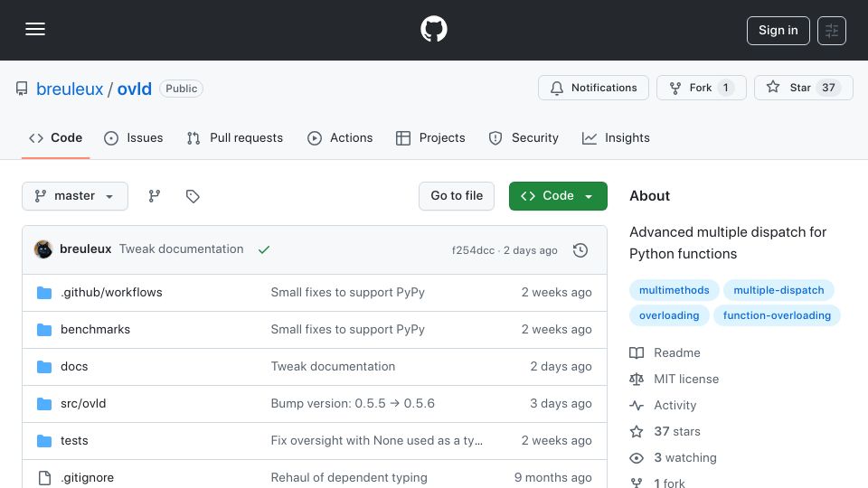Click the Fork count badge 1
Viewport: 868px width, 488px height.
click(x=726, y=88)
